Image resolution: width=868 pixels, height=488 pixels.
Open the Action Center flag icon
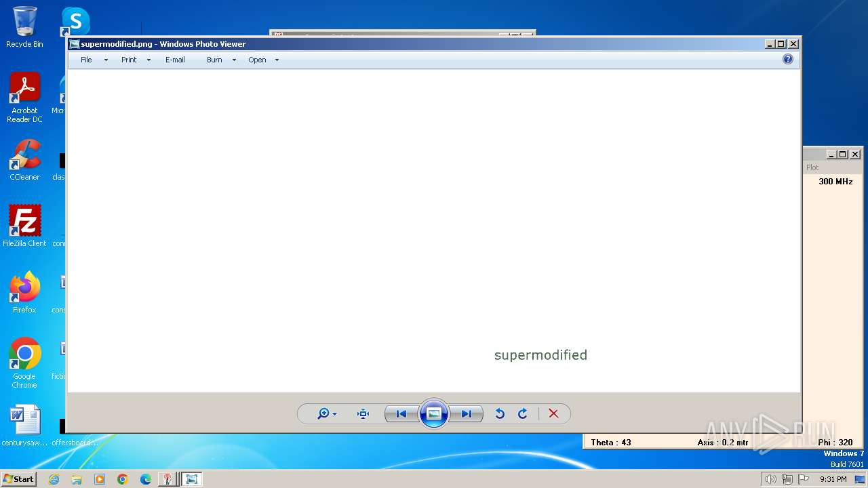804,479
